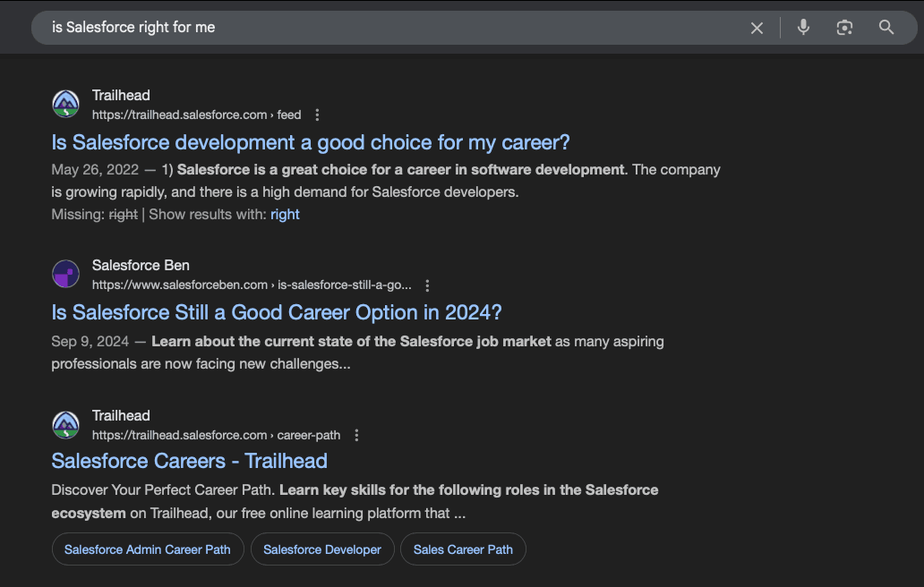Viewport: 924px width, 587px height.
Task: Open "Is Salesforce development a good choice" result
Action: point(311,142)
